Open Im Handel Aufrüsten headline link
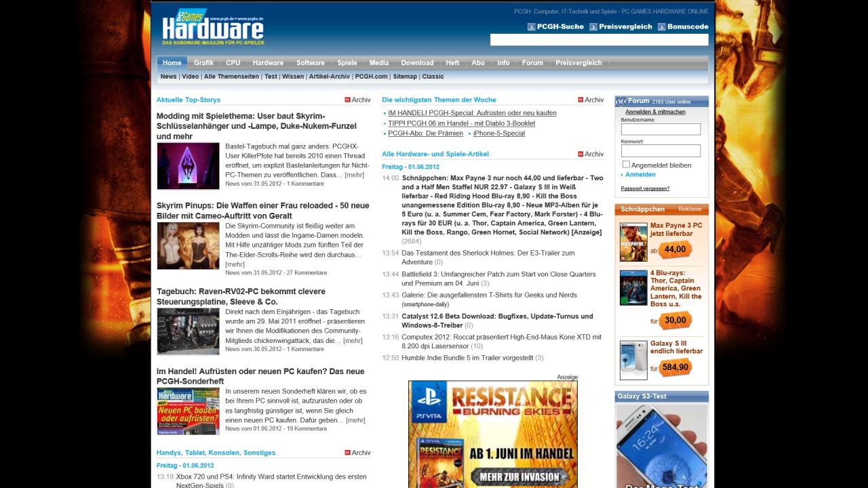 coord(260,376)
